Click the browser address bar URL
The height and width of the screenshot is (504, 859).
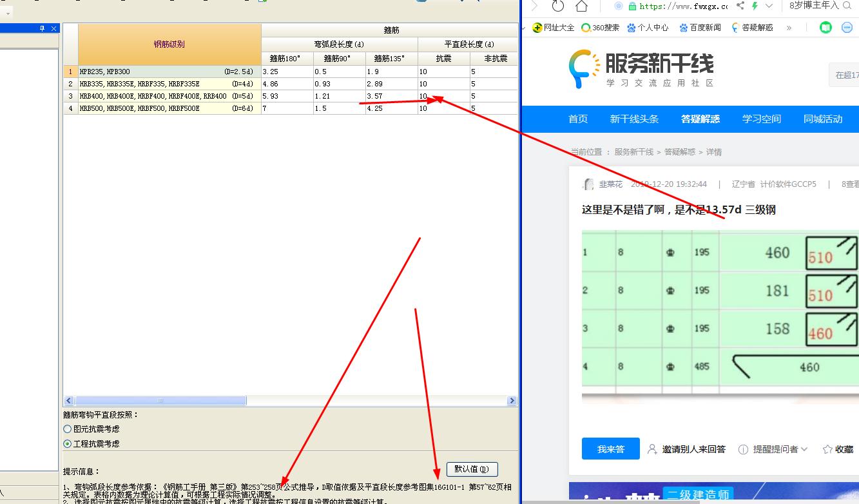tap(683, 6)
